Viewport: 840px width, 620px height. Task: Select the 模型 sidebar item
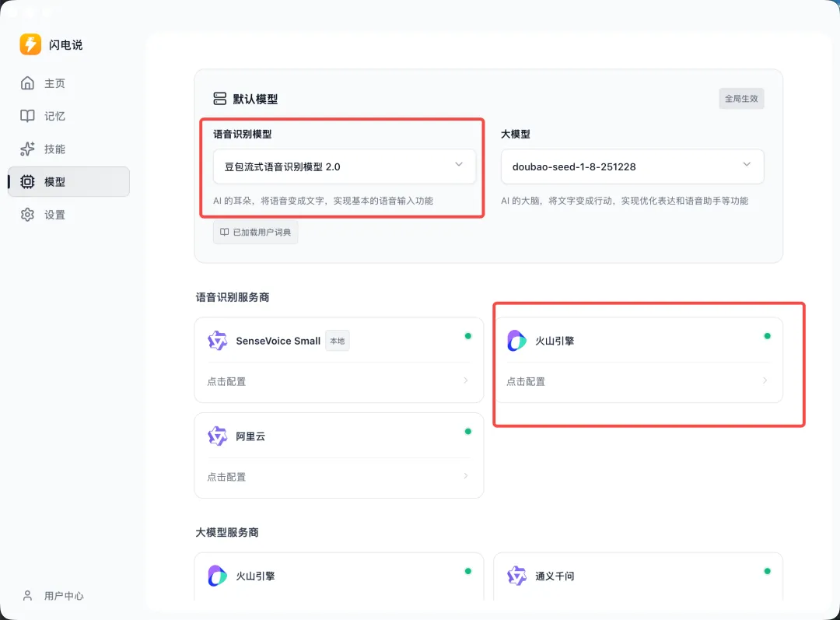pyautogui.click(x=68, y=182)
